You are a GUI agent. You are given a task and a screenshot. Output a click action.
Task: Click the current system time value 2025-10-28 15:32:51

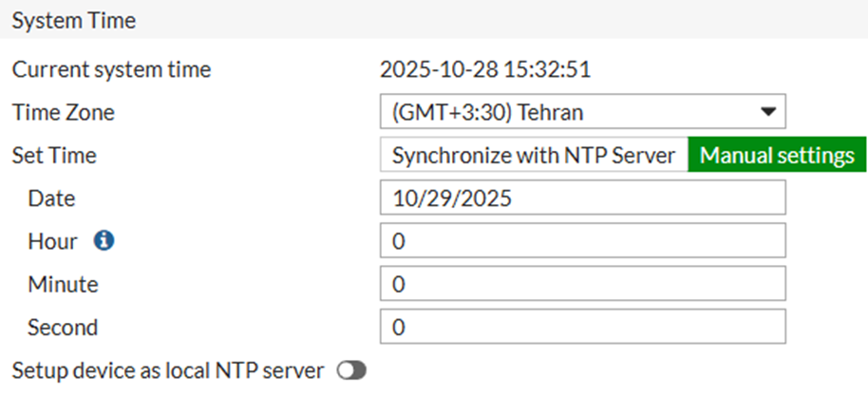(x=485, y=69)
